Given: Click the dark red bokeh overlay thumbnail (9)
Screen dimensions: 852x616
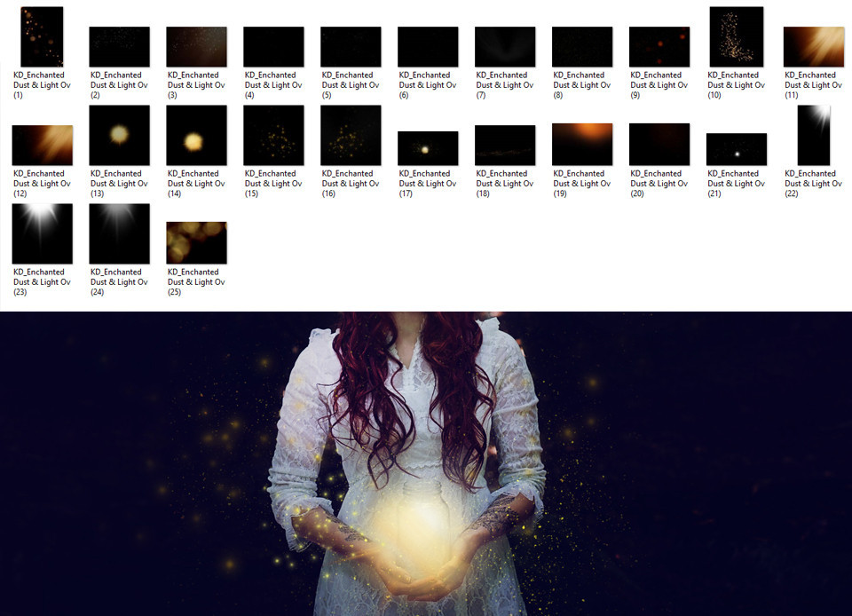Looking at the screenshot, I should (659, 47).
